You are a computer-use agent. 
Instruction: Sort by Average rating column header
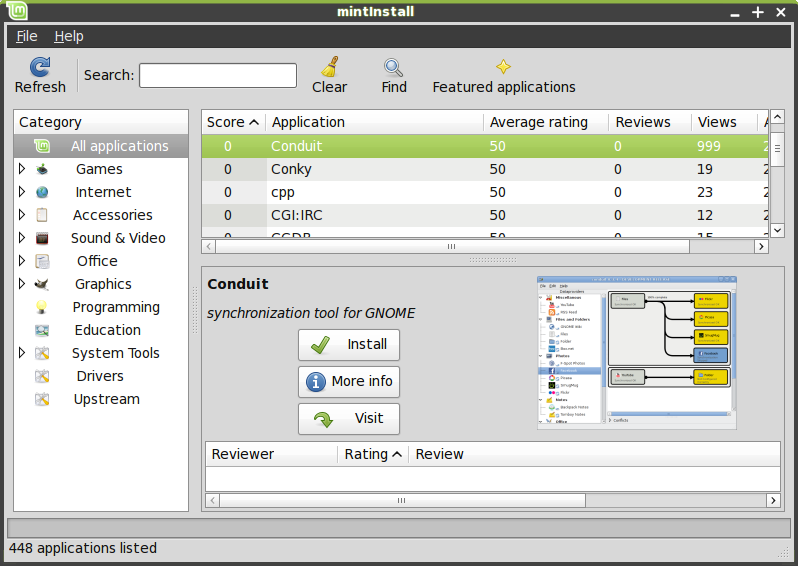coord(546,122)
